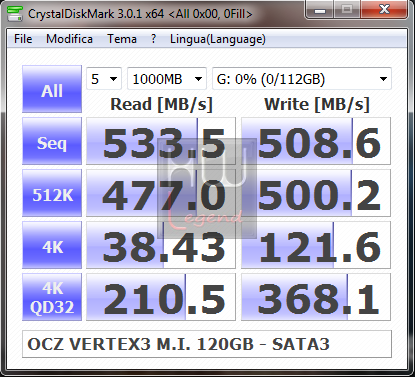Start the 4K random test
The width and height of the screenshot is (415, 377).
coord(52,245)
